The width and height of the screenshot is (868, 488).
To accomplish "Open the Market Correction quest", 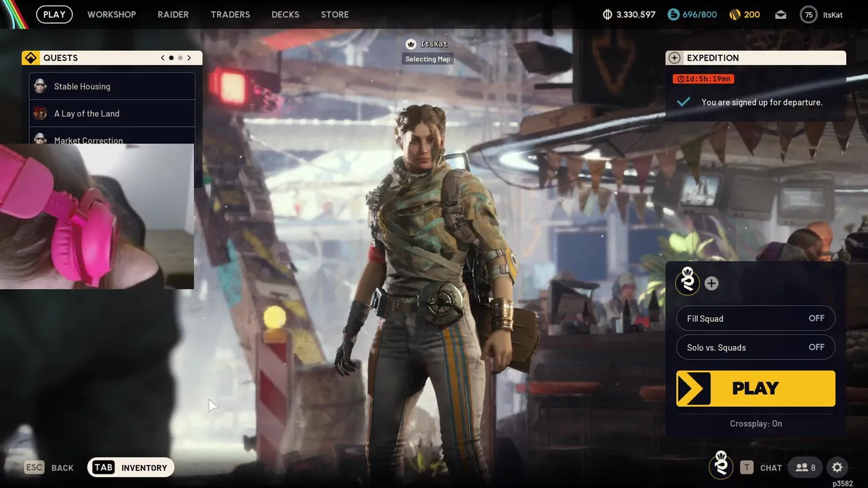I will pos(112,136).
